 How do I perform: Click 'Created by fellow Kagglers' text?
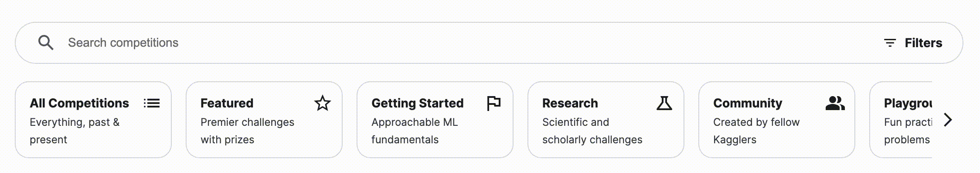756,131
